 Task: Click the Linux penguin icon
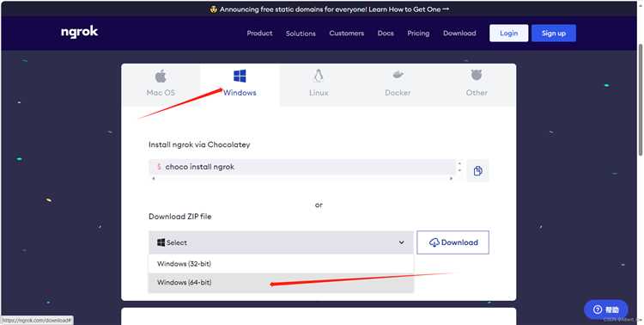click(319, 77)
